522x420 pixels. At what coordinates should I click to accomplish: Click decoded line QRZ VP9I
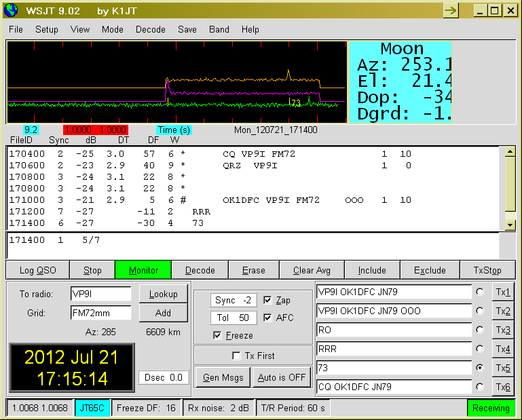coord(210,166)
